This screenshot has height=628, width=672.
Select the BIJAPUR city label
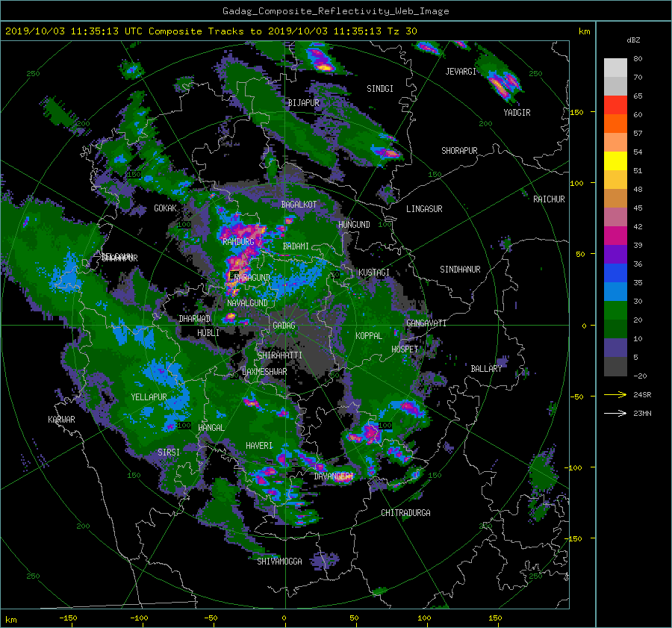[x=303, y=103]
